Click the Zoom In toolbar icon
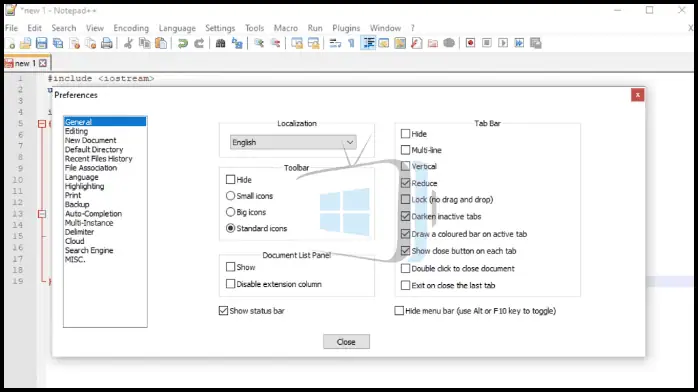The width and height of the screenshot is (698, 392). point(259,43)
